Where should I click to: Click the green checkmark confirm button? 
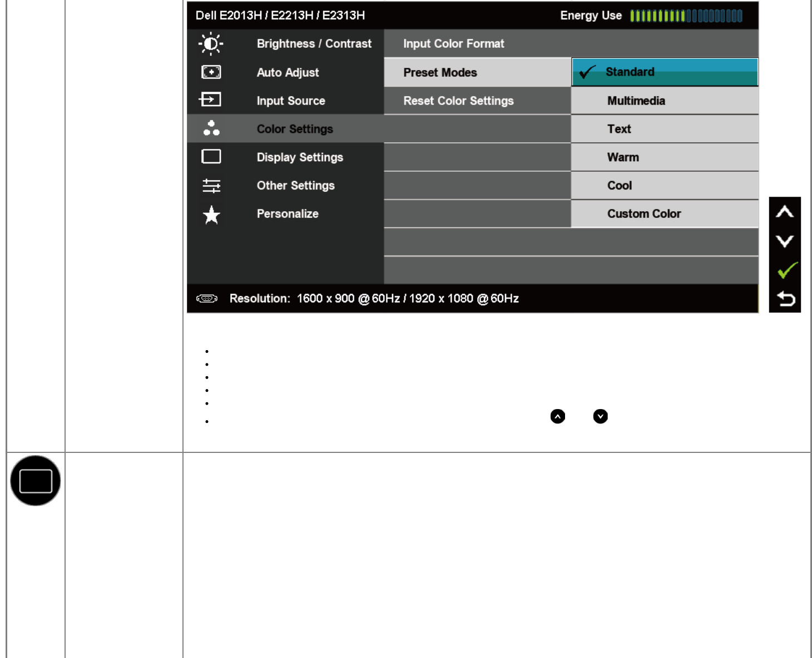(787, 270)
